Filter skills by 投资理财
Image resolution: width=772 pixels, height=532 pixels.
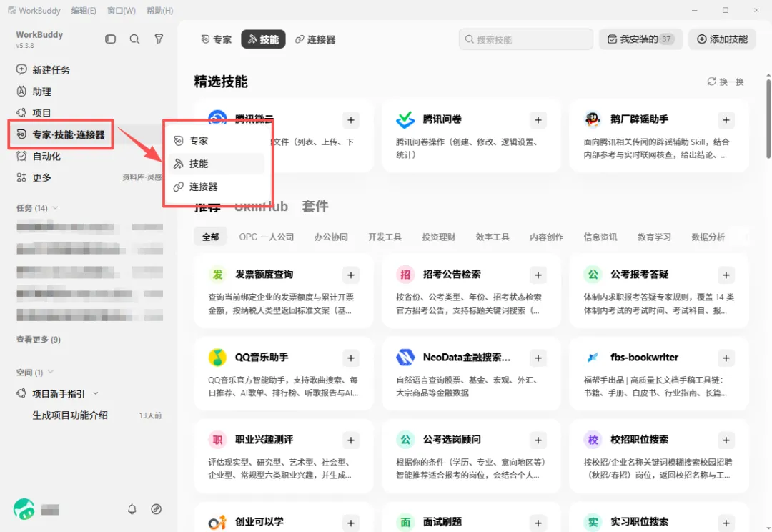439,237
